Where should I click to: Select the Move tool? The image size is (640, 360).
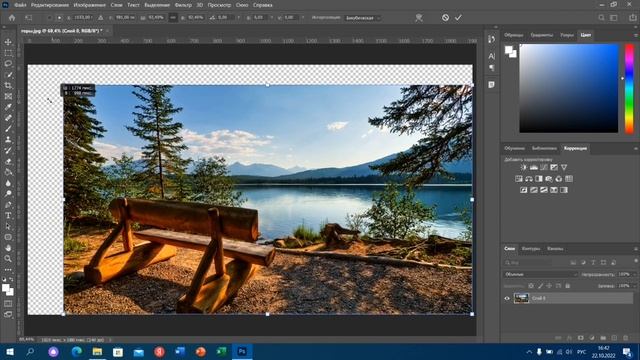[8, 42]
